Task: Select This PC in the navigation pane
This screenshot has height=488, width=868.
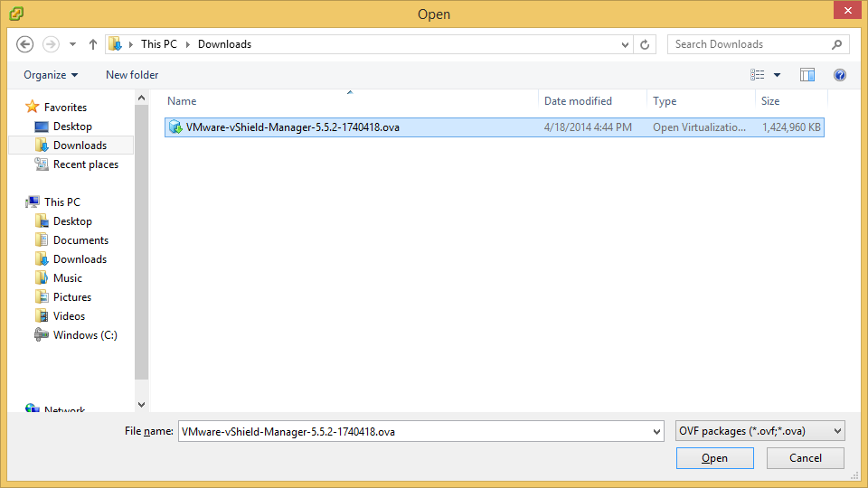Action: click(x=62, y=202)
